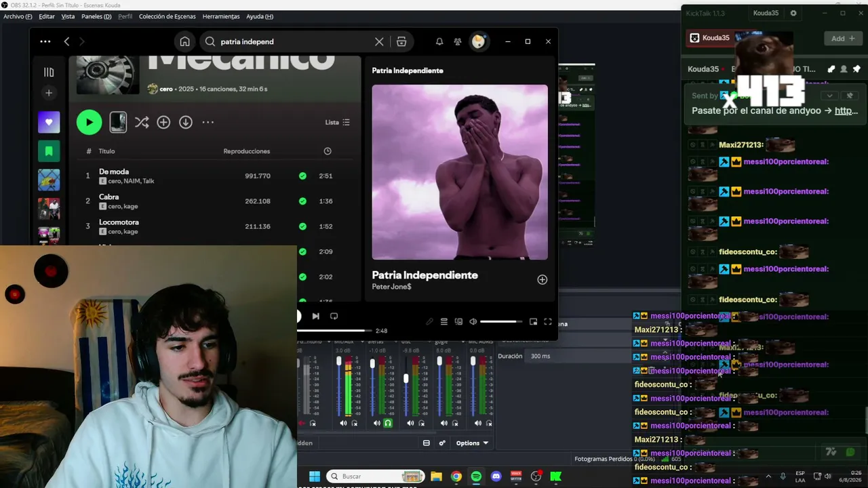Open the Lista view dropdown
868x488 pixels.
click(x=338, y=123)
